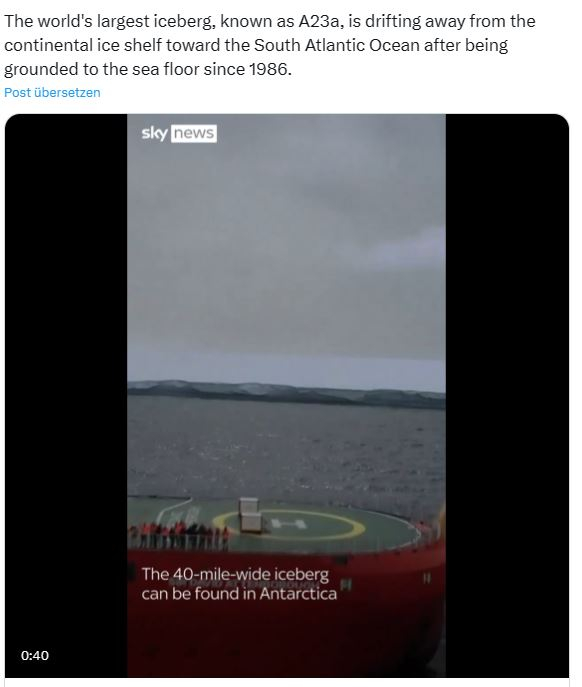The image size is (582, 687).
Task: Click the right black letterbox bar
Action: (x=507, y=396)
